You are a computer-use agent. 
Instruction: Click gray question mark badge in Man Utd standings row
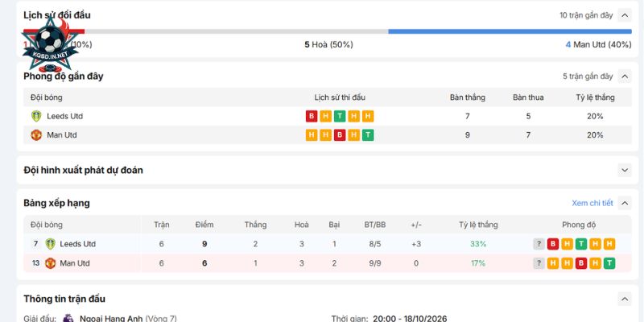click(539, 263)
